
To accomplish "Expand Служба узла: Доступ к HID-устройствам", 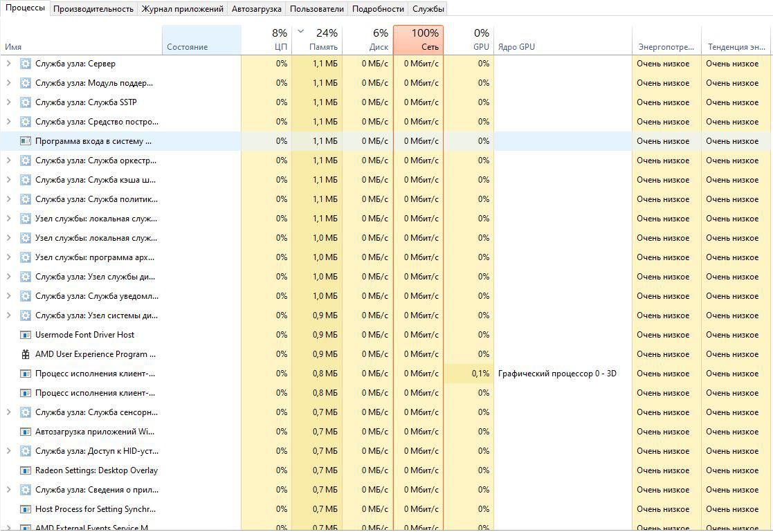I will coord(8,451).
